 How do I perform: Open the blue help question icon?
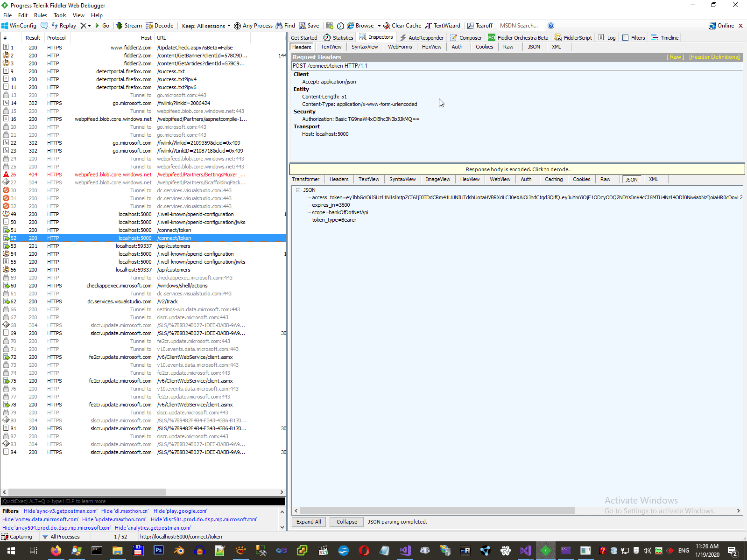point(551,26)
